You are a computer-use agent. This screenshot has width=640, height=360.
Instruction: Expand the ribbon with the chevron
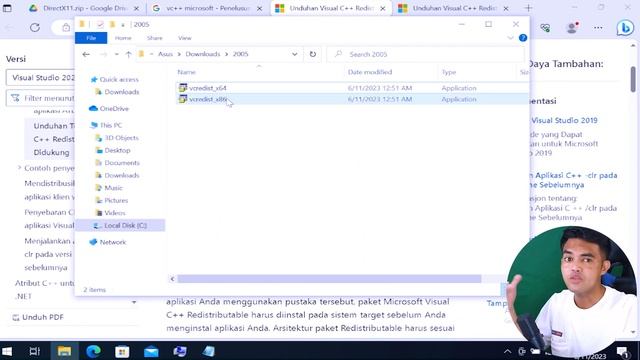coord(510,38)
